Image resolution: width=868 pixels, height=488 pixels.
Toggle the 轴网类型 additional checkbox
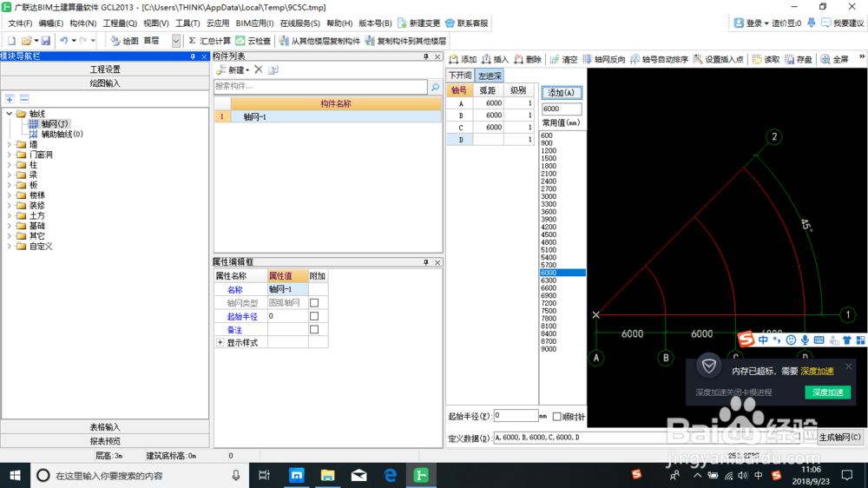(x=314, y=303)
